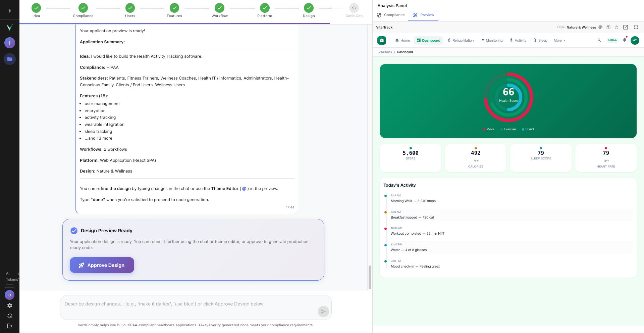Enter fullscreen preview mode

(636, 27)
